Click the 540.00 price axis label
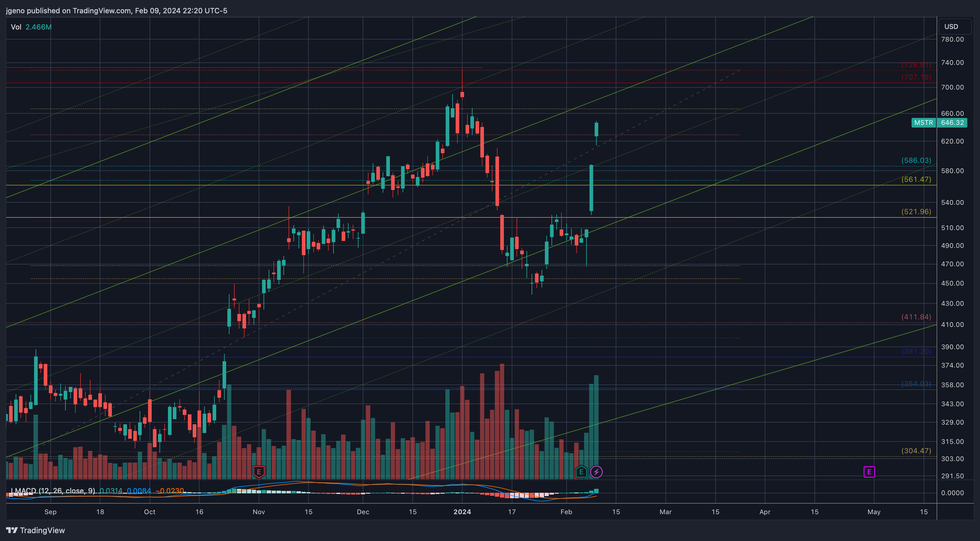 coord(952,202)
